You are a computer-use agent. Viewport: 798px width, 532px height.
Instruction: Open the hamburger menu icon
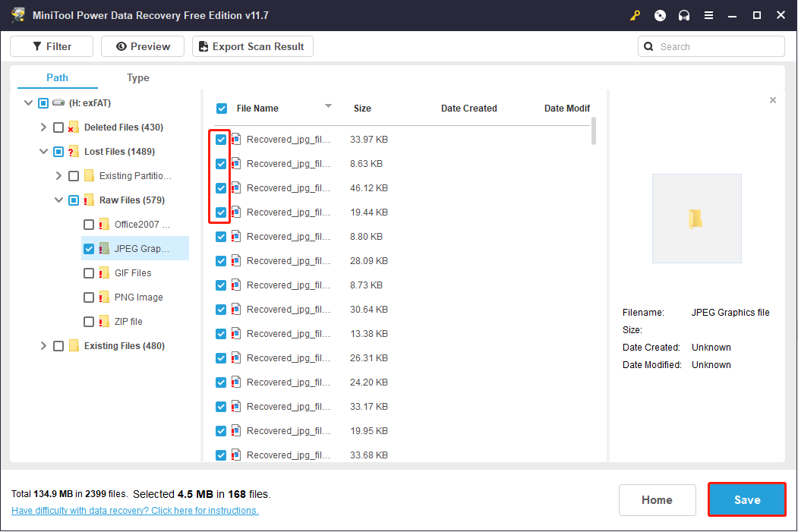[x=708, y=15]
